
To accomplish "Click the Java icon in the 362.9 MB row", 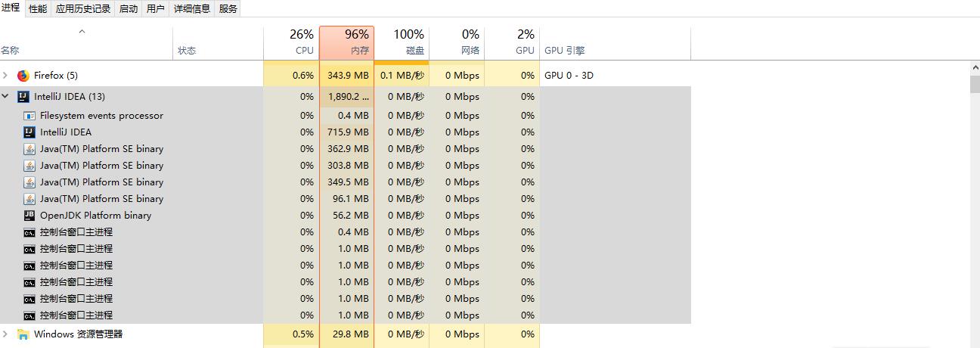I will coord(29,149).
